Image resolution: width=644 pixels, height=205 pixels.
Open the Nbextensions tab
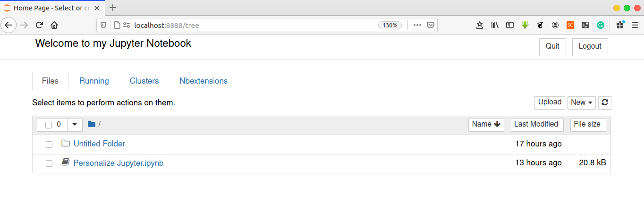[203, 81]
